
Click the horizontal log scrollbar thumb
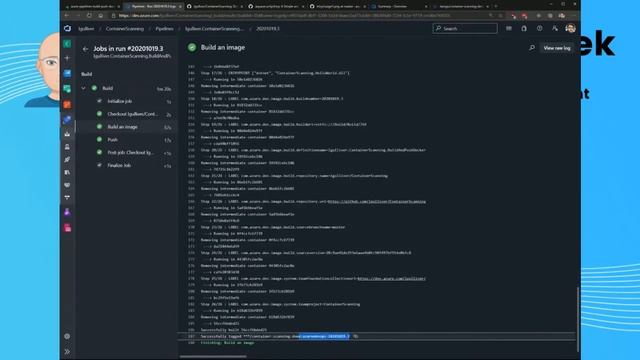[213, 357]
